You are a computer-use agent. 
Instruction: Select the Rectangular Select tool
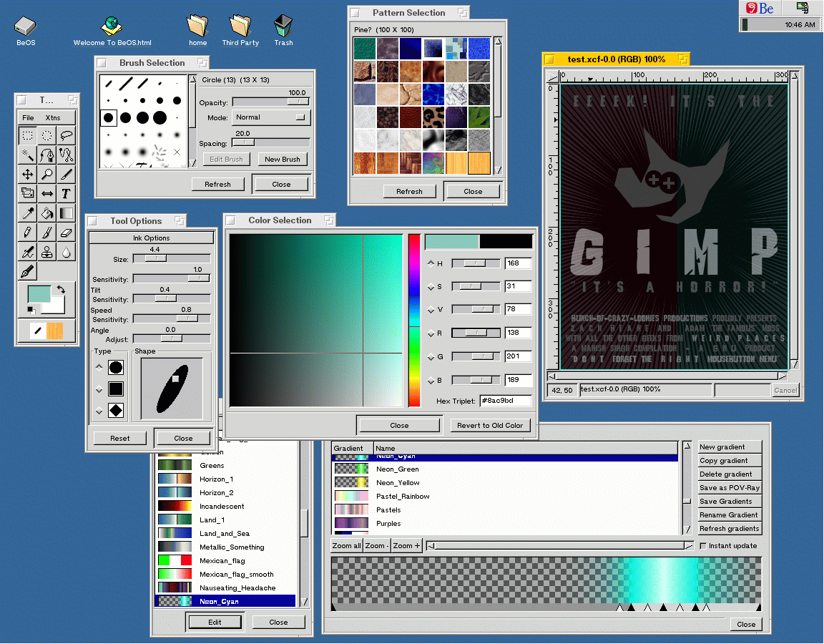[x=27, y=136]
